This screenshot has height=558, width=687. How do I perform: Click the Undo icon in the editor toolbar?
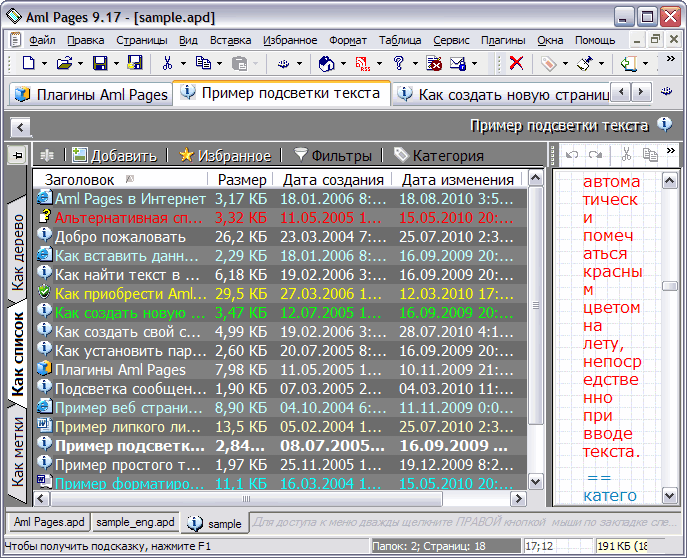[572, 155]
